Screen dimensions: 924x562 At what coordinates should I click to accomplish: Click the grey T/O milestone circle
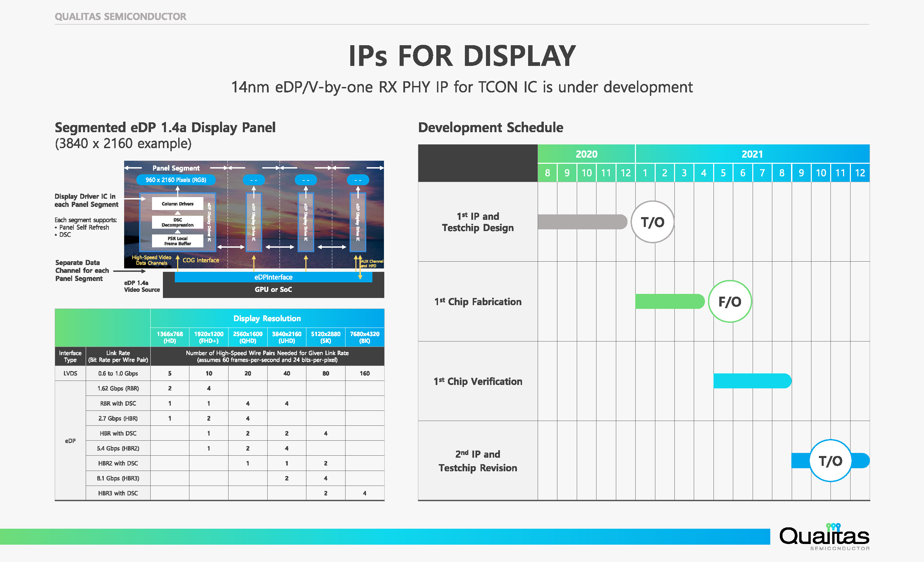652,222
